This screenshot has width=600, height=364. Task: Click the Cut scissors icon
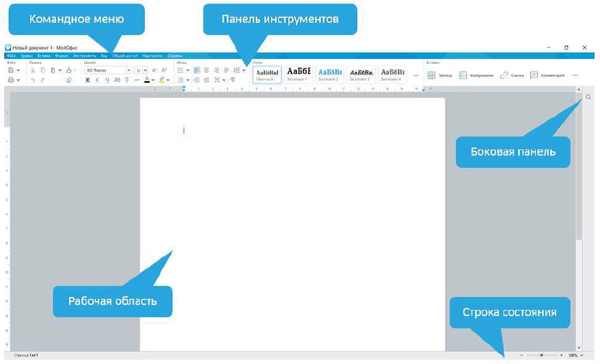tap(33, 70)
